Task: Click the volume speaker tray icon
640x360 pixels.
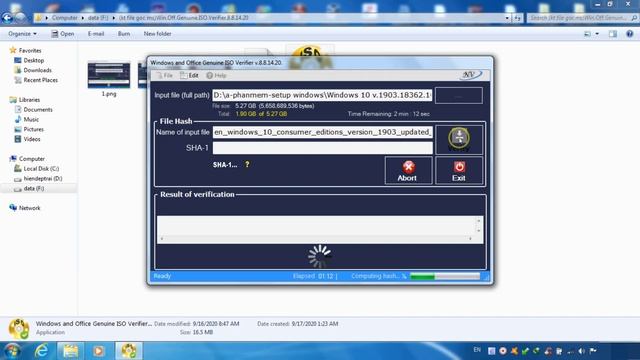Action: [x=581, y=351]
